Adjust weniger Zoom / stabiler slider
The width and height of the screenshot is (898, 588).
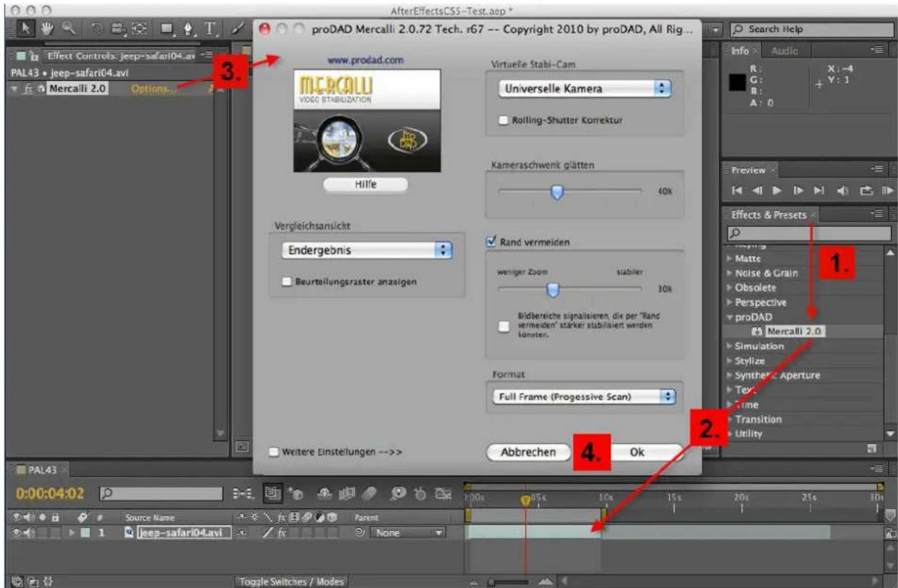tap(553, 288)
